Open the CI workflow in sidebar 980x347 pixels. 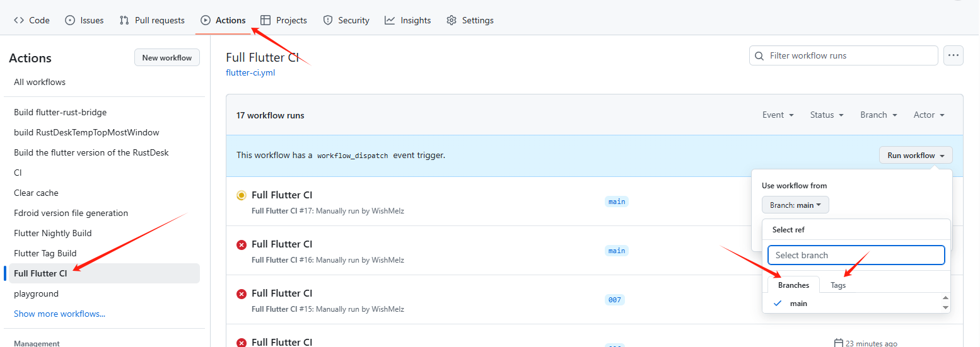click(18, 173)
